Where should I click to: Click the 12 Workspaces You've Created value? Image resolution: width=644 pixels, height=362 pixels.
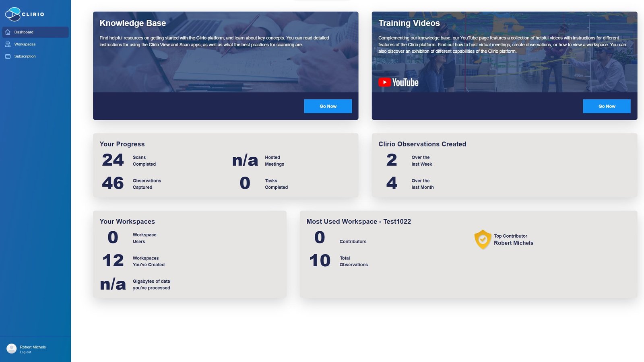tap(113, 261)
